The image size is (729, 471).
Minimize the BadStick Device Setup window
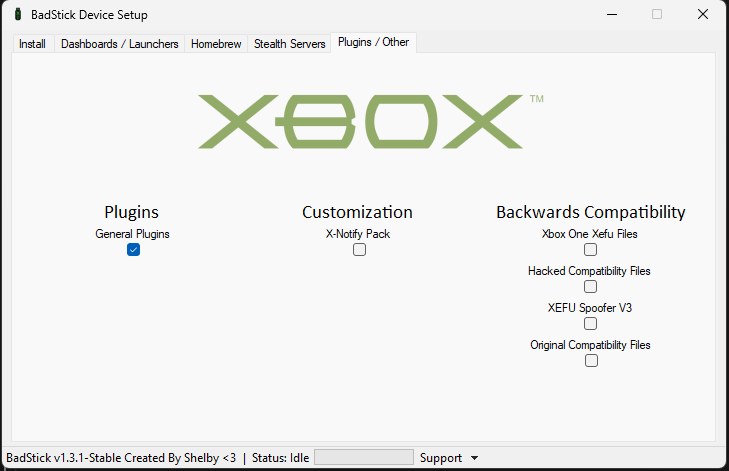611,15
